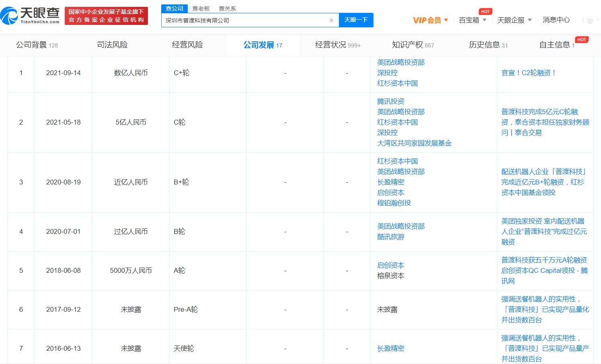Open the 百宝箱 dropdown menu

click(473, 20)
